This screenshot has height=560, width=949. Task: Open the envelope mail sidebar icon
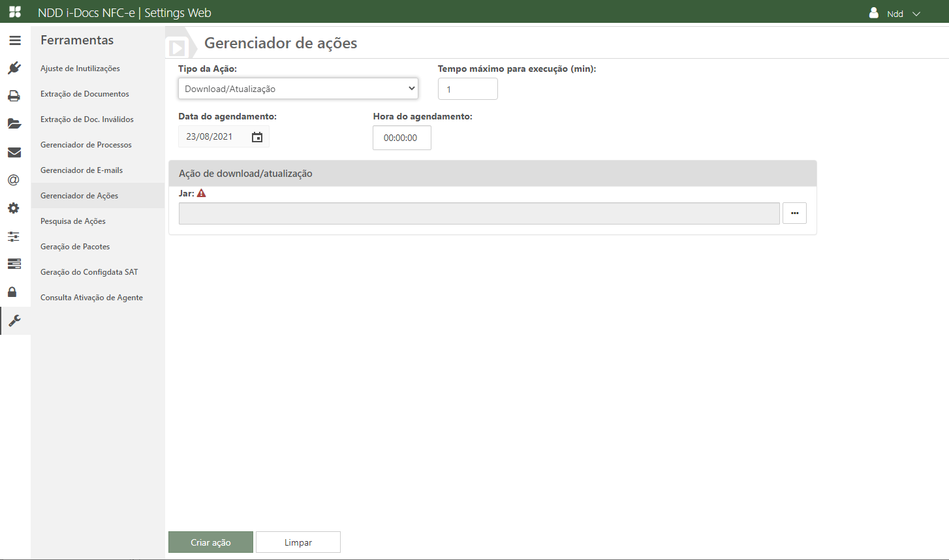point(14,152)
